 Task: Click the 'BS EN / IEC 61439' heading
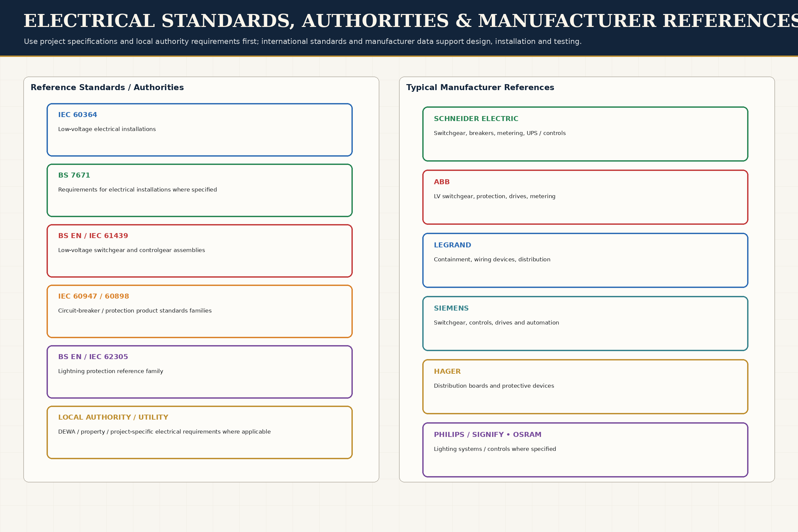pyautogui.click(x=93, y=236)
